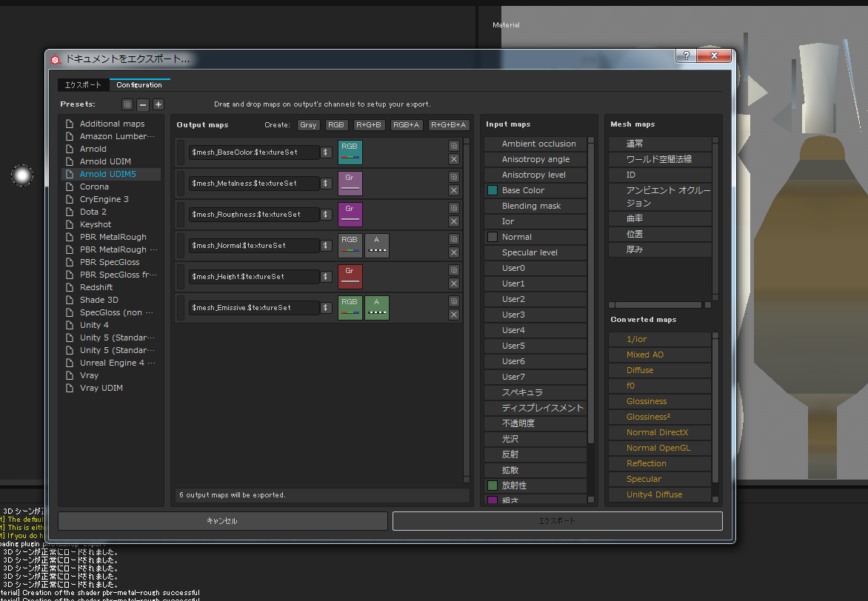Edit the $mesh_BaseColor filename field
The height and width of the screenshot is (601, 868).
pos(254,152)
